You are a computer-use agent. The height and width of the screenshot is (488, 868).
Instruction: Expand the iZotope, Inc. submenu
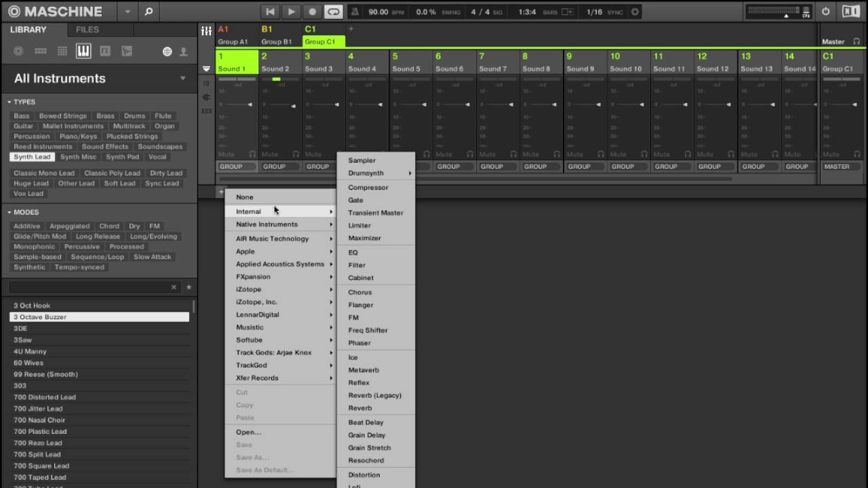[280, 302]
